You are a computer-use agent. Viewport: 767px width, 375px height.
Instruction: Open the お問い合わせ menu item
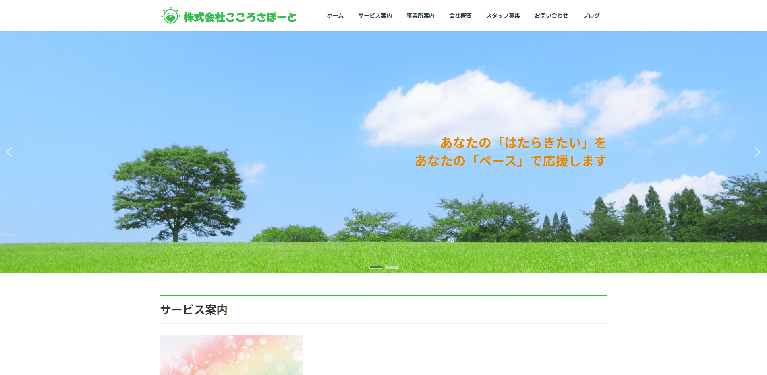[551, 16]
